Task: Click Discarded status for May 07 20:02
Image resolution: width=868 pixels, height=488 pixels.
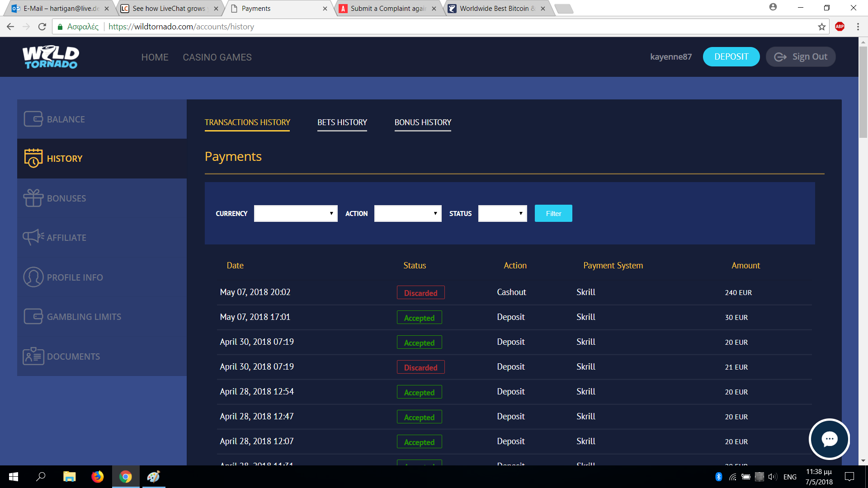Action: click(x=420, y=292)
